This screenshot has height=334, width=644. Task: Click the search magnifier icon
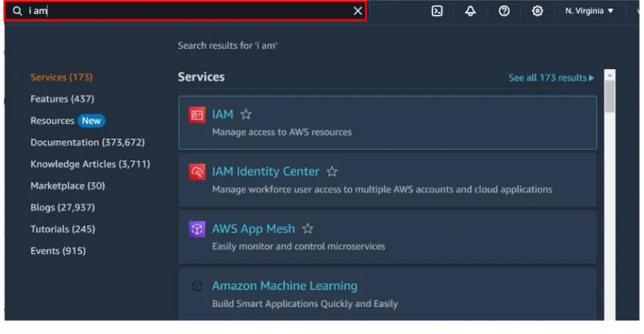[x=17, y=11]
